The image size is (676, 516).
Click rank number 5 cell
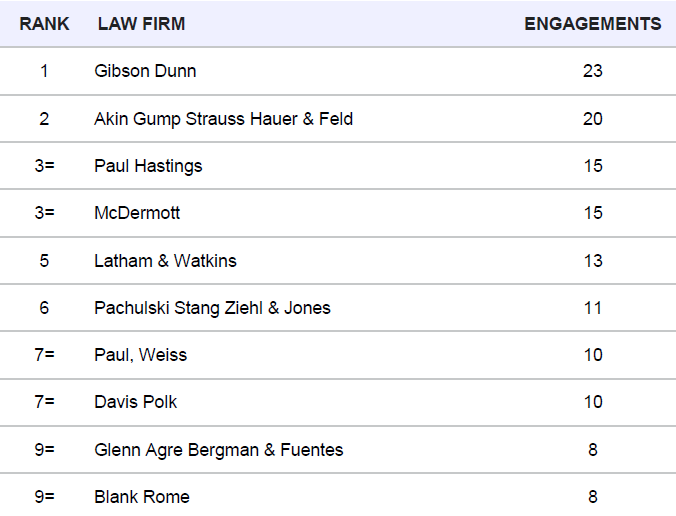tap(44, 260)
